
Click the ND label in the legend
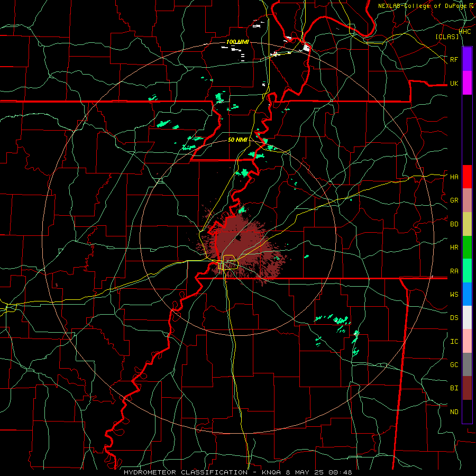tap(454, 412)
